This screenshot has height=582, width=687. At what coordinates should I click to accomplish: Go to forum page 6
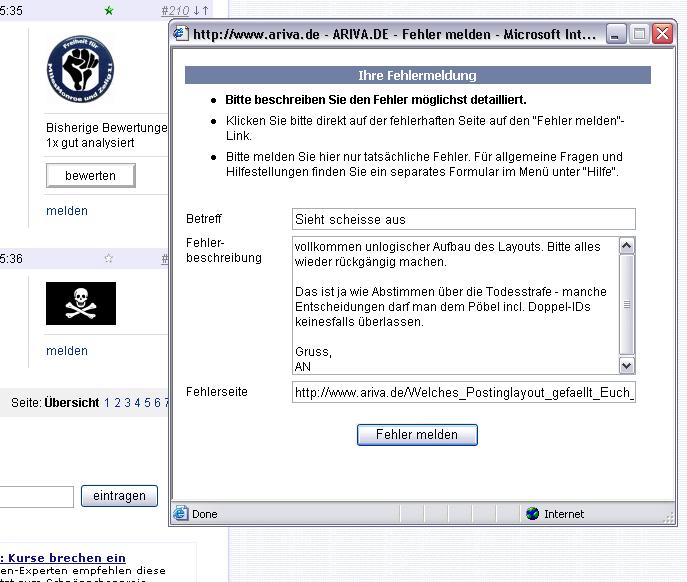coord(157,402)
